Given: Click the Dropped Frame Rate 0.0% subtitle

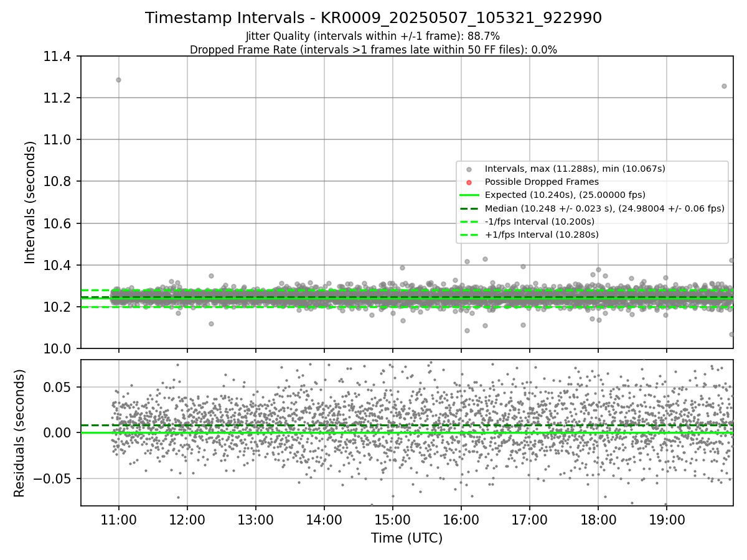Looking at the screenshot, I should click(x=374, y=50).
